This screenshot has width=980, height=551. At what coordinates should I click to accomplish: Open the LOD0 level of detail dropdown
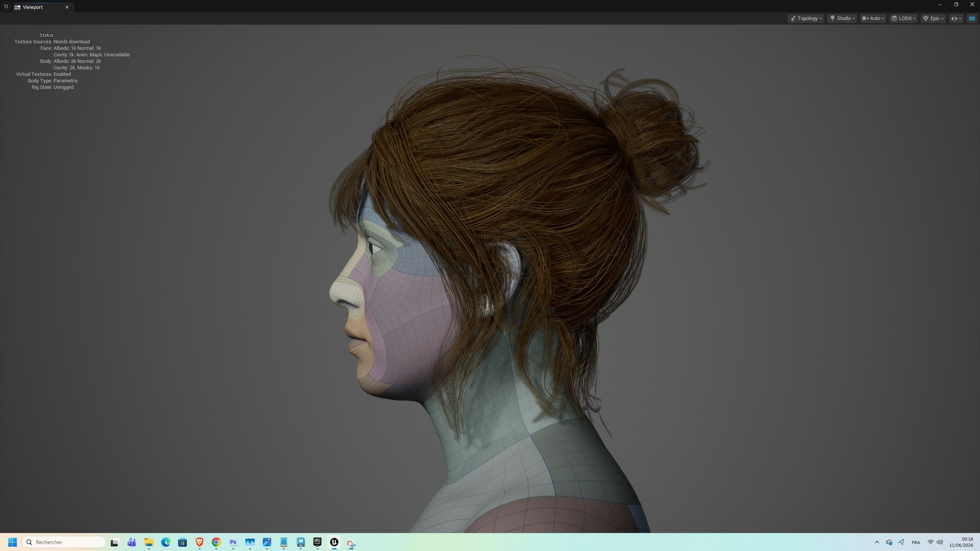pos(903,18)
